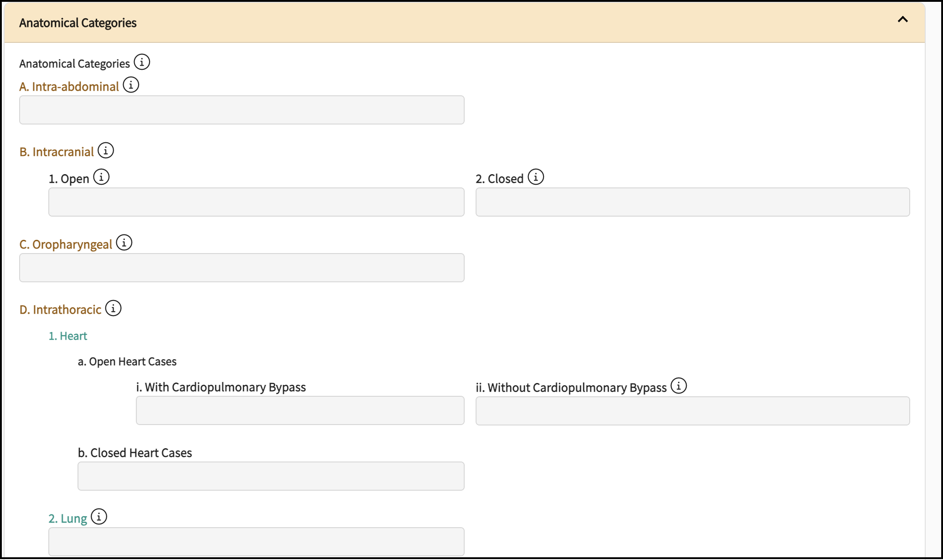View info icon beside 2. Closed

point(536,177)
